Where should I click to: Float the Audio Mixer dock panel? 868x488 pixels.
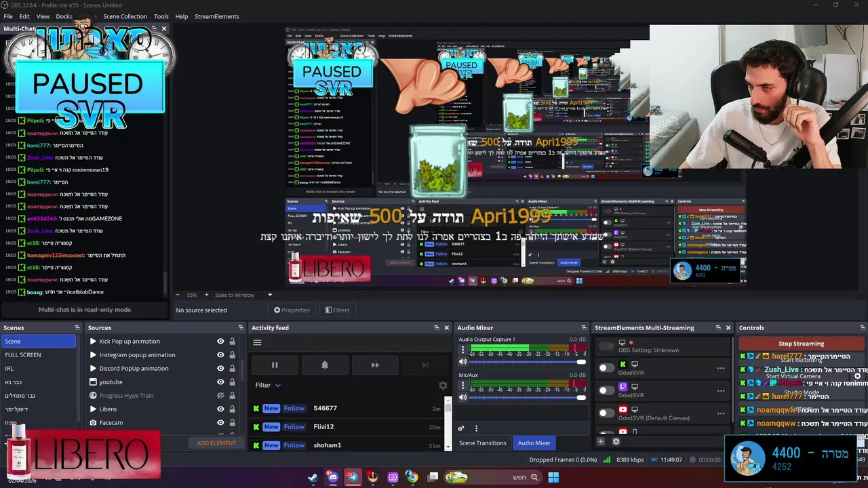click(584, 327)
